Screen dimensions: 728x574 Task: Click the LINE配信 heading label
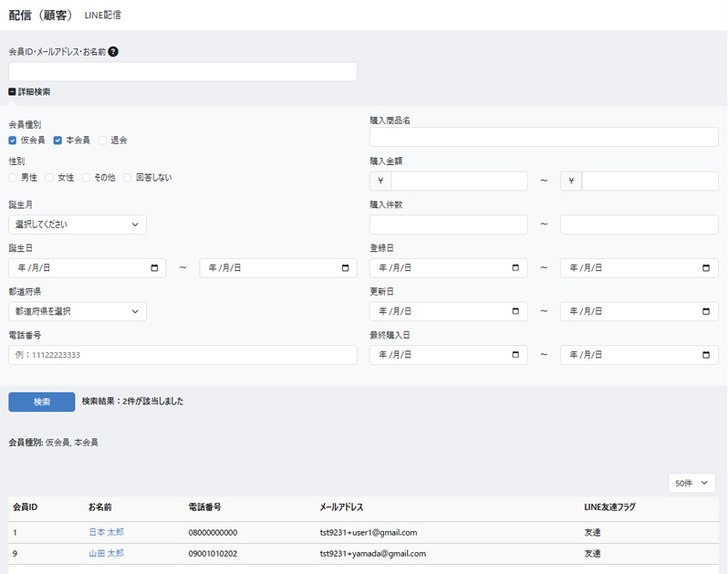click(102, 16)
